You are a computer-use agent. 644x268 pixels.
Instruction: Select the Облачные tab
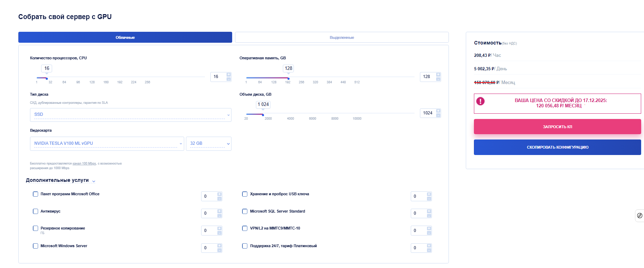coord(125,37)
